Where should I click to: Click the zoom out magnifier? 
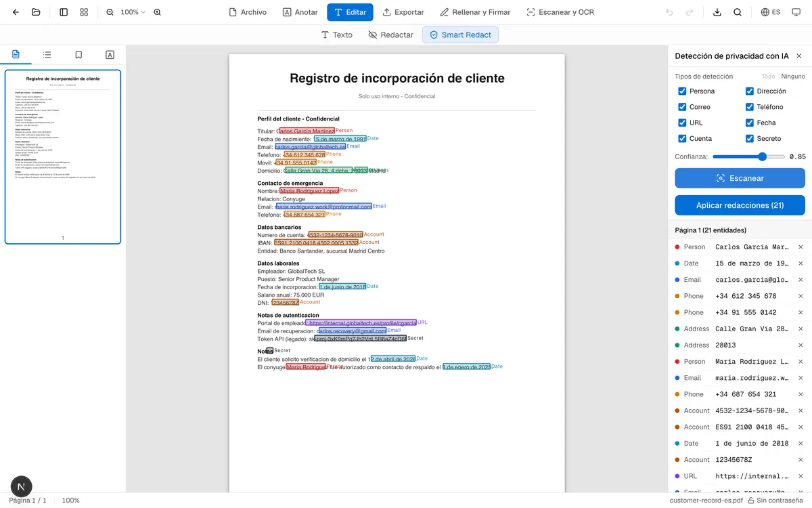click(110, 12)
